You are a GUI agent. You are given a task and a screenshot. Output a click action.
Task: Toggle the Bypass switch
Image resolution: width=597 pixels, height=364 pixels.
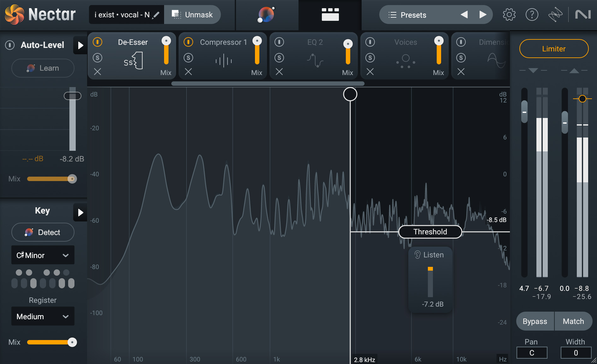pyautogui.click(x=535, y=321)
